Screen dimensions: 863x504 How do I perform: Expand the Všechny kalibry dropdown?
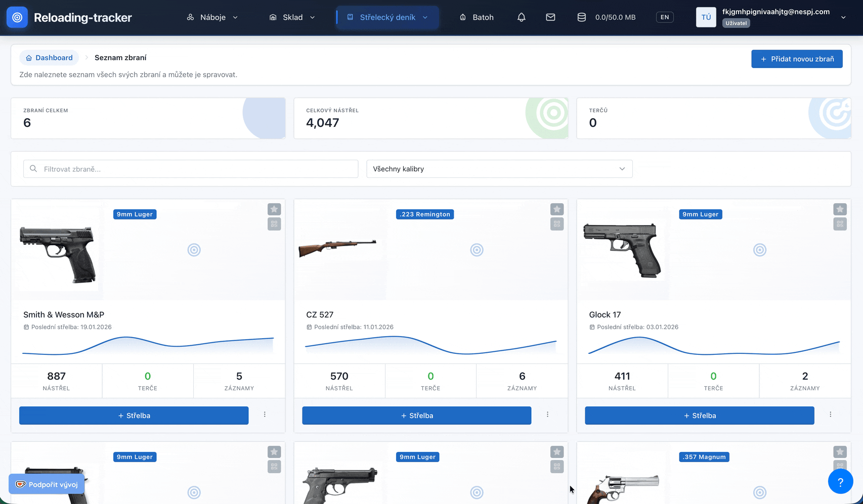tap(499, 169)
